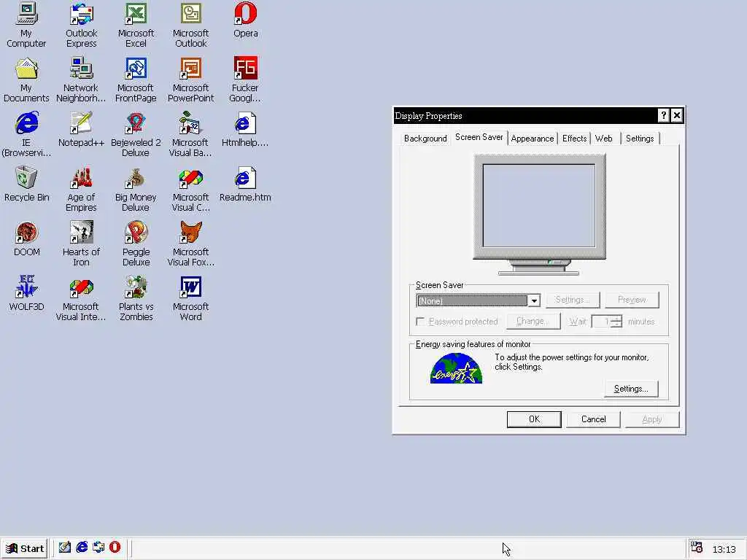Screen dimensions: 747x560
Task: Click the first quick launch icon beside Start
Action: click(x=65, y=548)
